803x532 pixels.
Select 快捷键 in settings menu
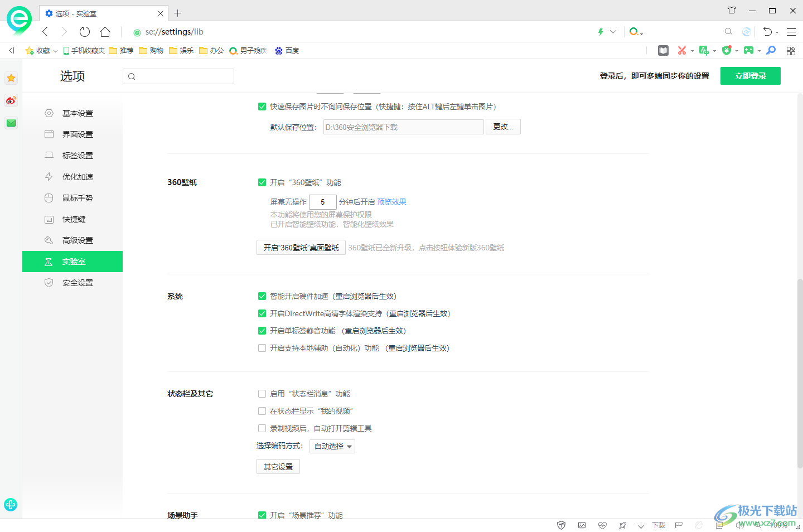tap(72, 219)
